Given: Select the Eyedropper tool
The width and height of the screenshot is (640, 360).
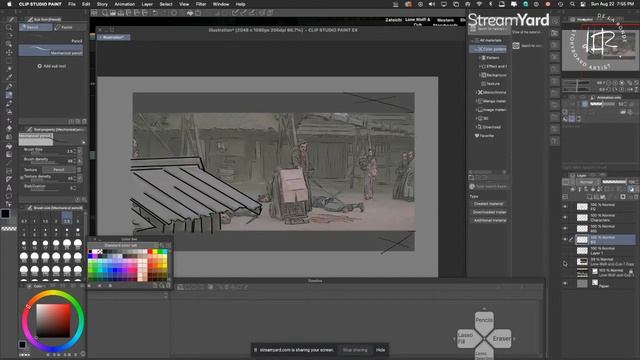Looking at the screenshot, I should 9,78.
